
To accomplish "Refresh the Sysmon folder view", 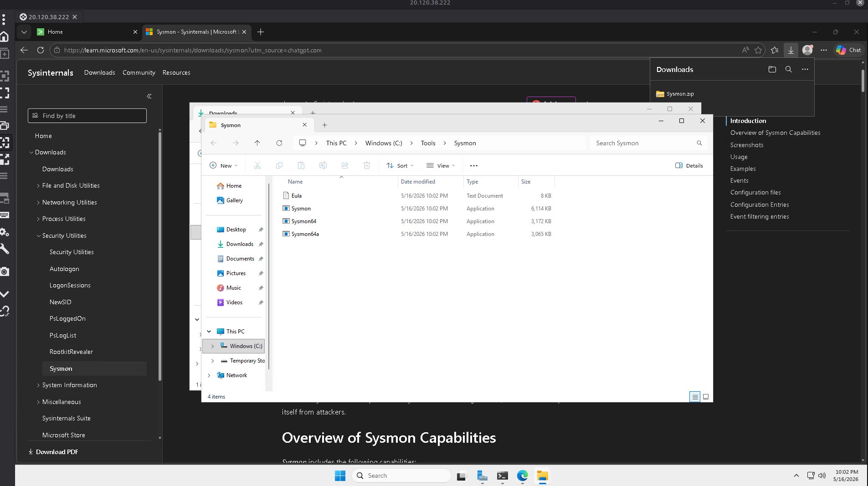I will 279,143.
